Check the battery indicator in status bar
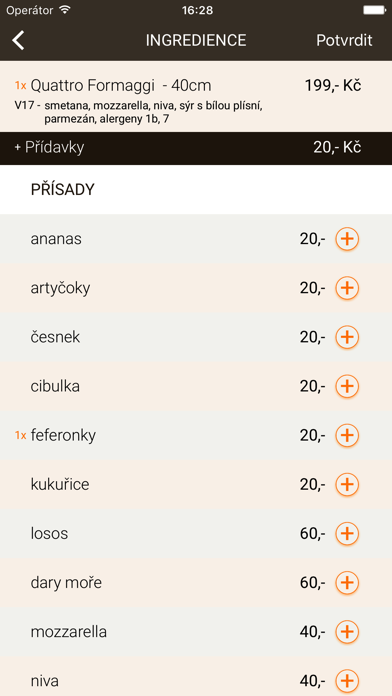Viewport: 392px width, 696px height. point(374,10)
